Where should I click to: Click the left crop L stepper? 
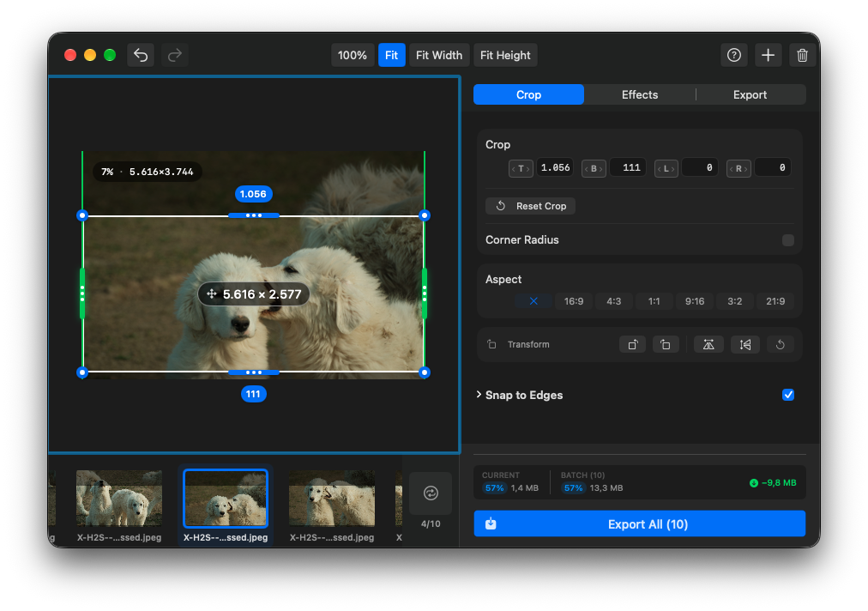coord(666,168)
